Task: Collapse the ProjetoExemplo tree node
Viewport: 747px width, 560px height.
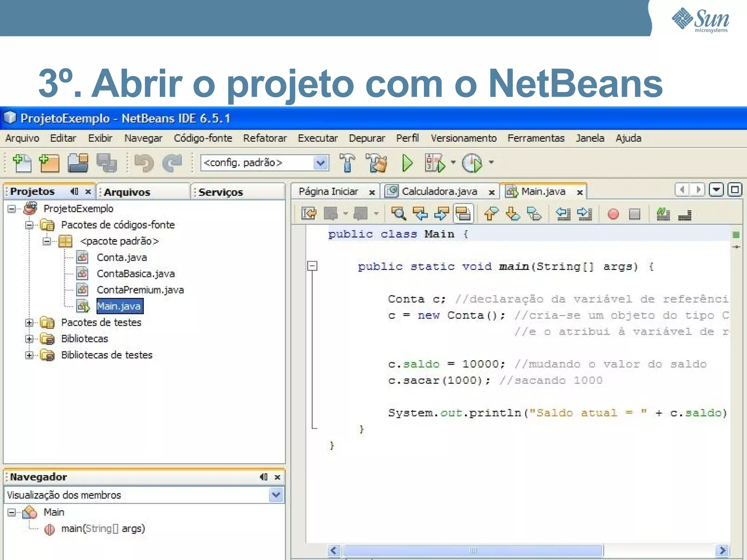Action: (12, 209)
